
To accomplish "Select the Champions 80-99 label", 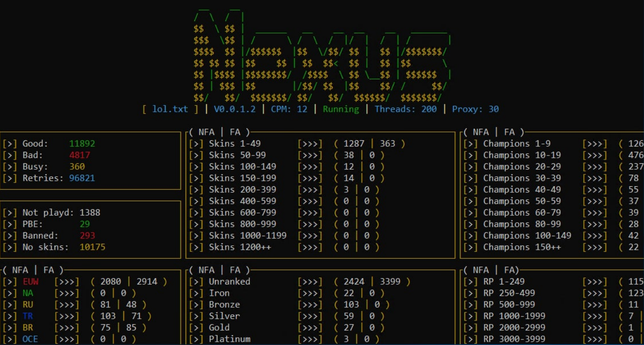I will point(522,224).
